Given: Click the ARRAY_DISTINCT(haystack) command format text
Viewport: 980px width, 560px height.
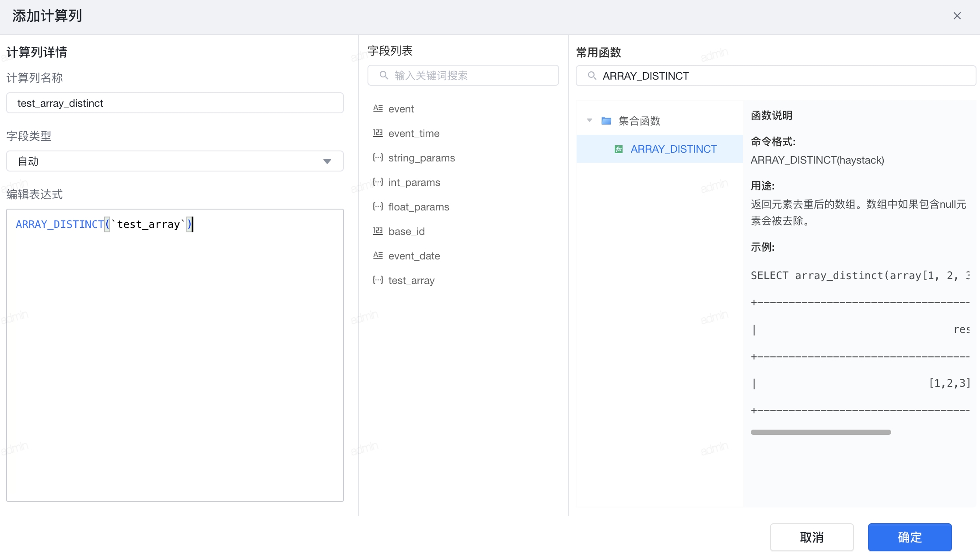Looking at the screenshot, I should click(817, 160).
